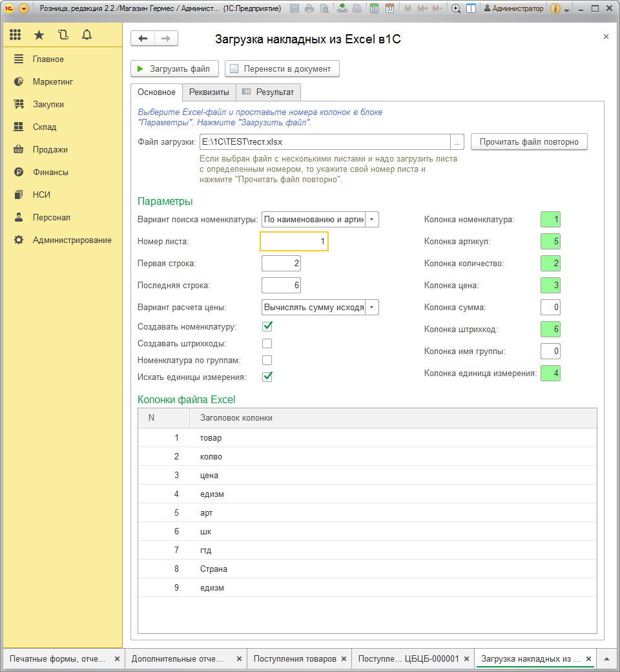Toggle Создавать штрихкоды checkbox
The image size is (620, 672).
pyautogui.click(x=267, y=343)
